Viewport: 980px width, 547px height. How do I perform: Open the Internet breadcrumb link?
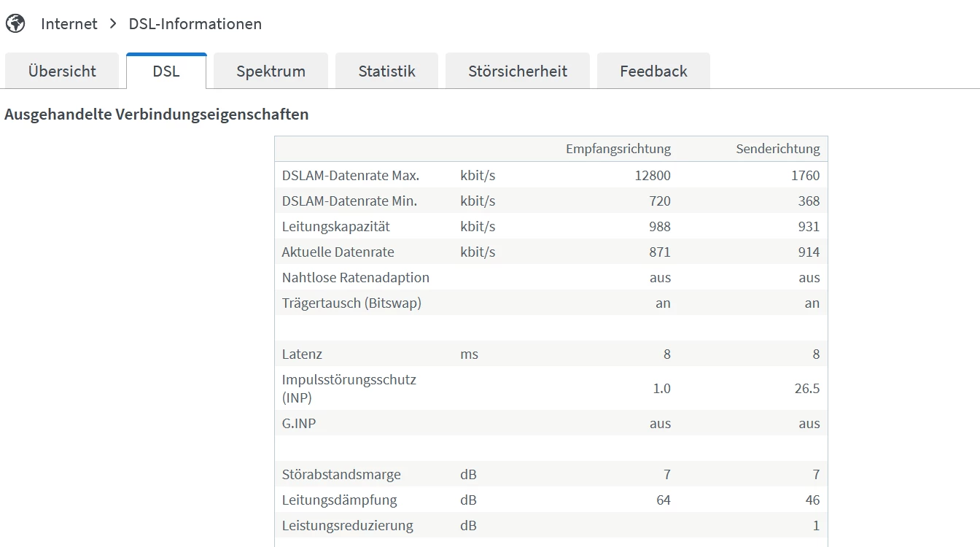tap(69, 23)
